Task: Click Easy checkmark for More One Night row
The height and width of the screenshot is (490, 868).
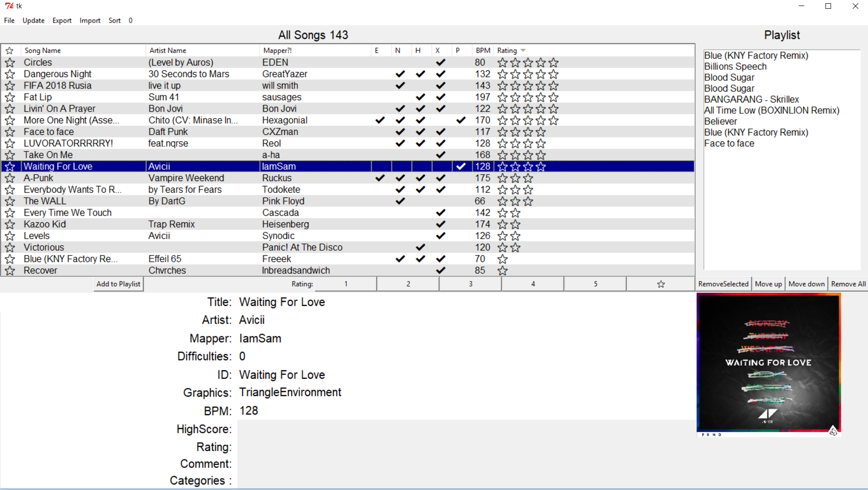Action: [380, 120]
